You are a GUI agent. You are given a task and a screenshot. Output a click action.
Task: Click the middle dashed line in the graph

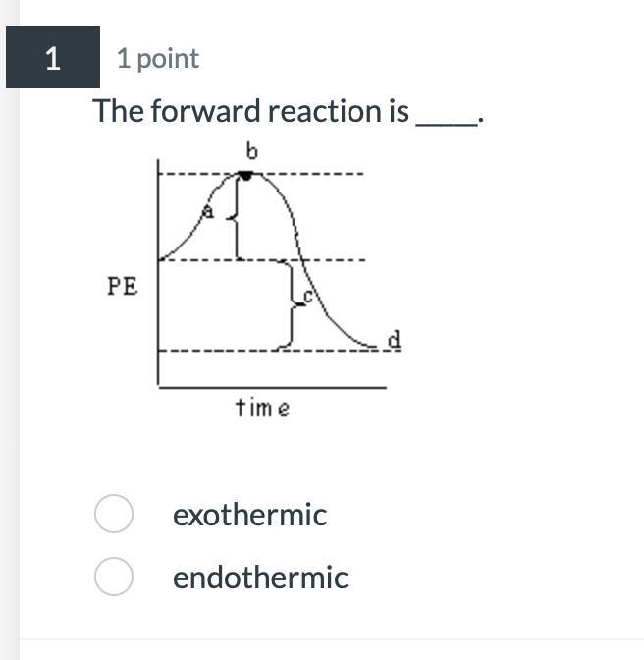262,260
